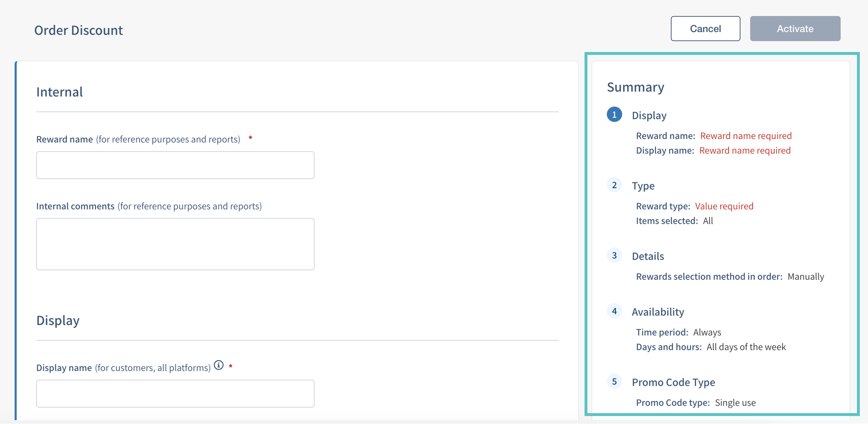Click the Display name info icon
The height and width of the screenshot is (424, 868).
coord(219,365)
